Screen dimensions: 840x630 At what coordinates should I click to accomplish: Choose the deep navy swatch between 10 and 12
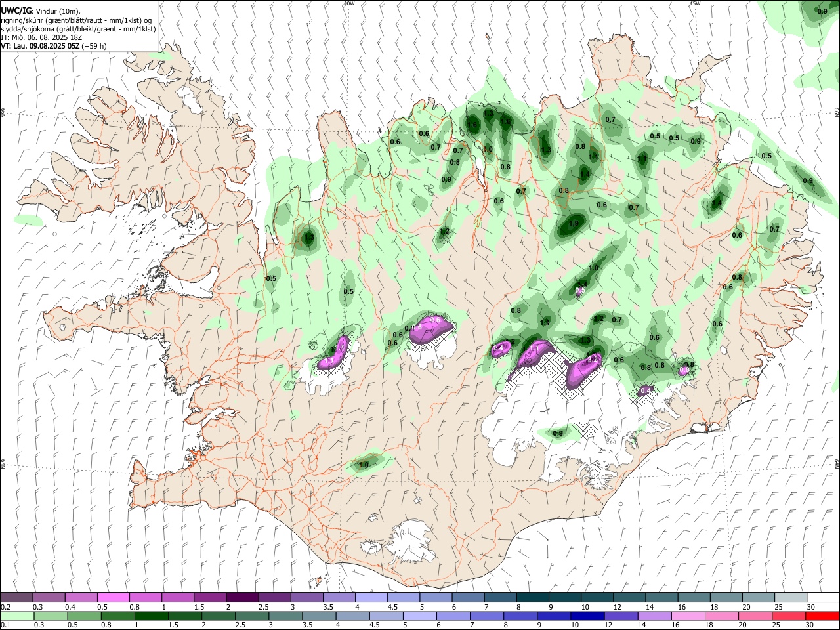(x=587, y=616)
